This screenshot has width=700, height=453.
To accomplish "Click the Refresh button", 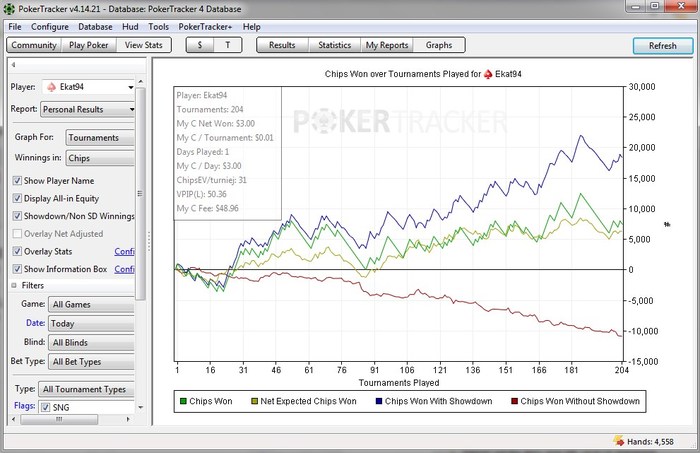I will [663, 46].
